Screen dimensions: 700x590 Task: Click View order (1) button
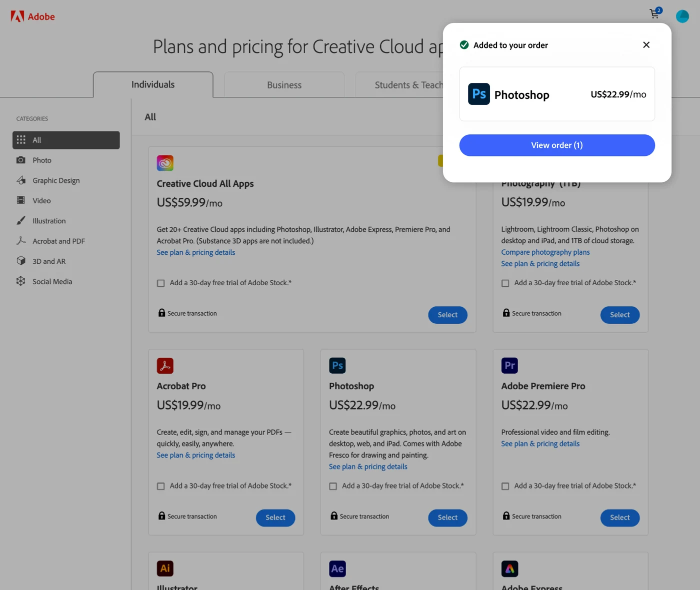click(x=557, y=145)
